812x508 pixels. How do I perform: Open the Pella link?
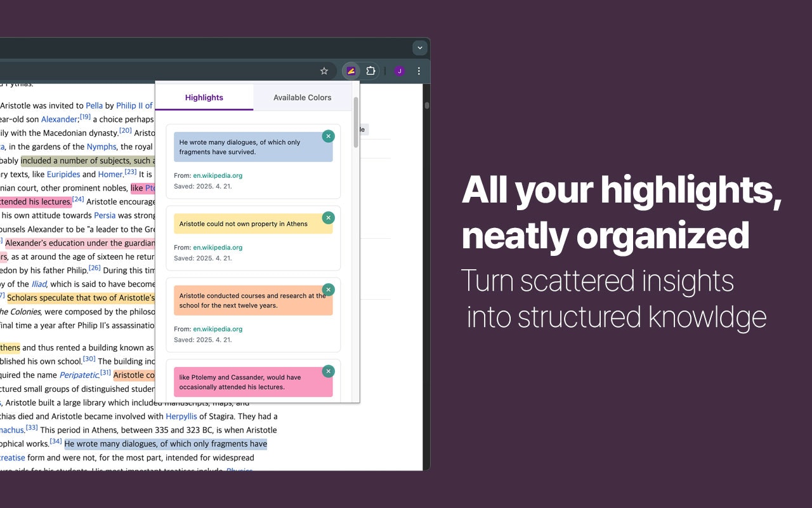tap(94, 106)
